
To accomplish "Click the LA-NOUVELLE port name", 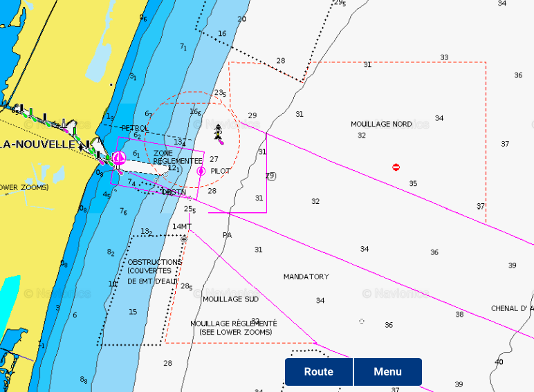I will tap(37, 144).
